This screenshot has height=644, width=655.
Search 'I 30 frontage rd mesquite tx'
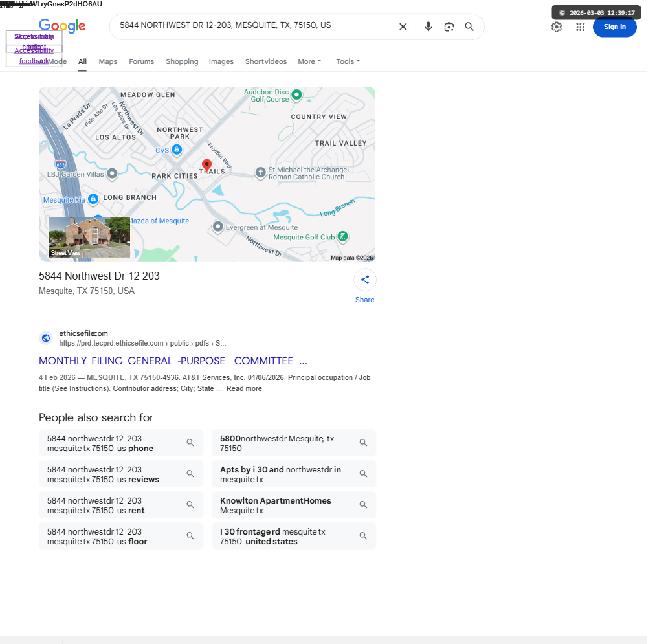(294, 536)
